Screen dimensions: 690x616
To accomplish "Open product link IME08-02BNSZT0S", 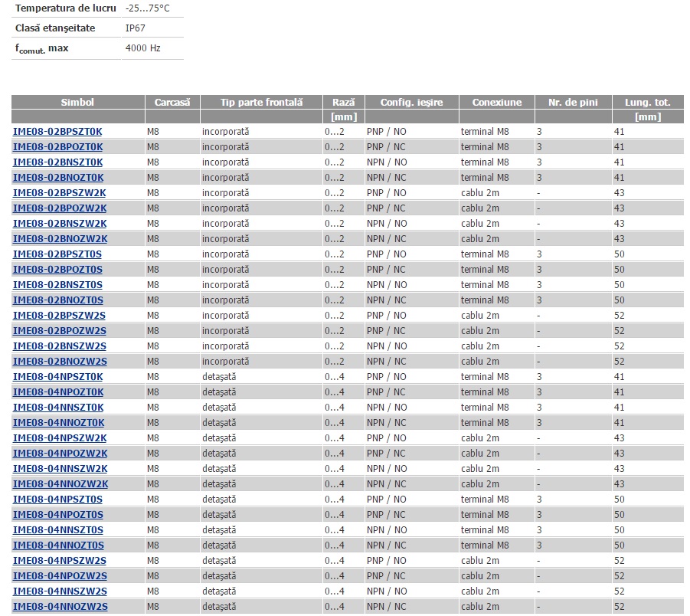I will [x=57, y=285].
